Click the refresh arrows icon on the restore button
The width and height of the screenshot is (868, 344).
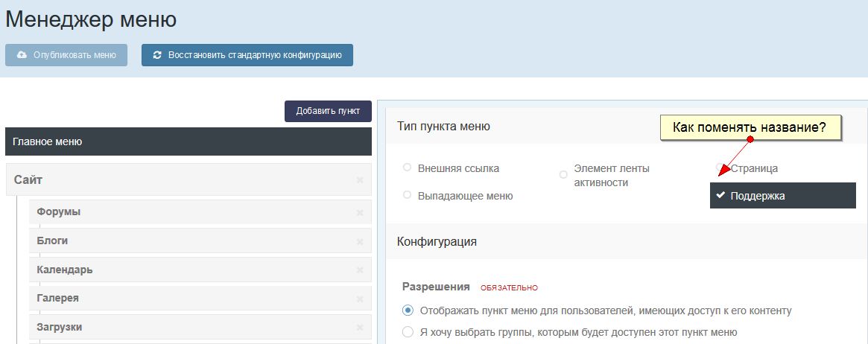[x=157, y=55]
